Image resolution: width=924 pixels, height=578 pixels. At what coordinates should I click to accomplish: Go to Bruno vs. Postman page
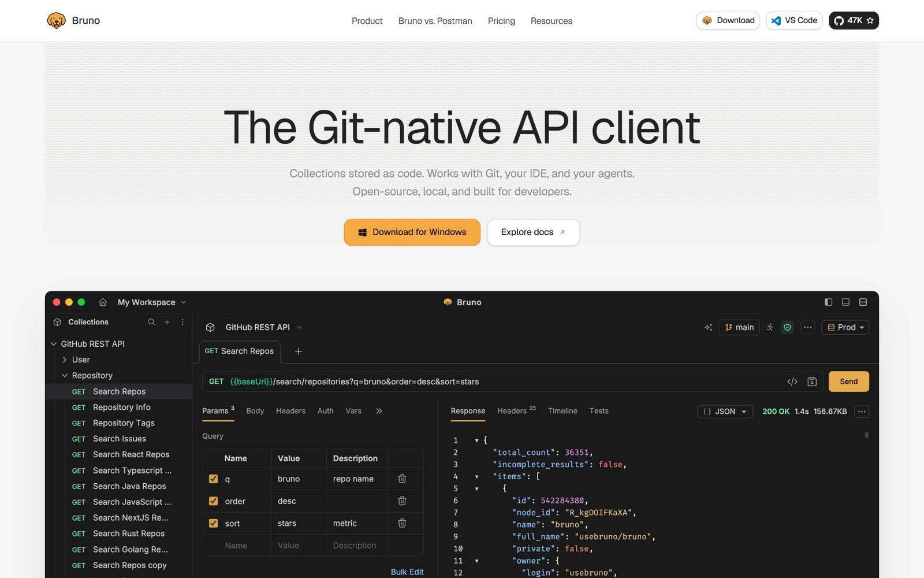pyautogui.click(x=435, y=21)
